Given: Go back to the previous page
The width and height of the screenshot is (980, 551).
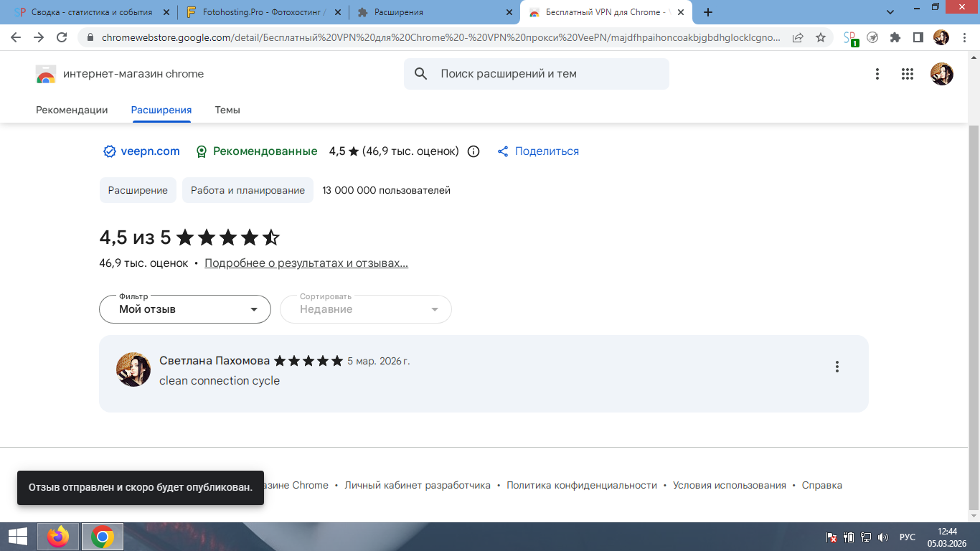Looking at the screenshot, I should coord(16,38).
